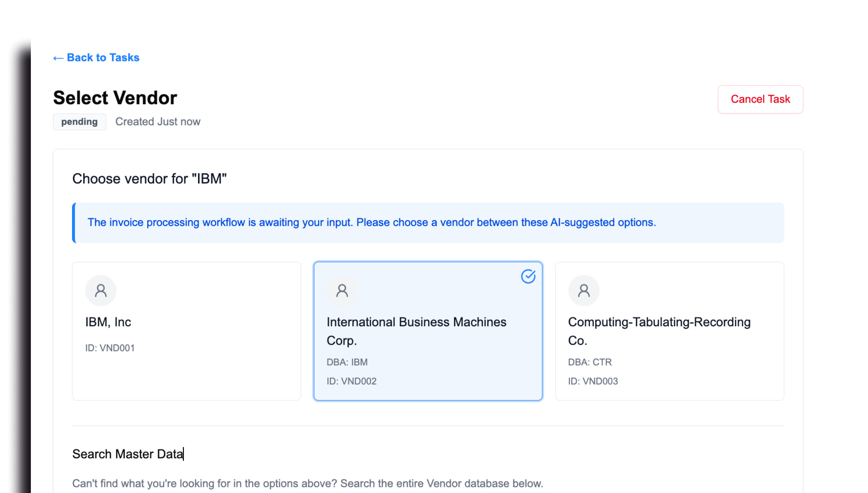This screenshot has width=868, height=493.
Task: Click the 'Select Vendor' page title
Action: (115, 98)
